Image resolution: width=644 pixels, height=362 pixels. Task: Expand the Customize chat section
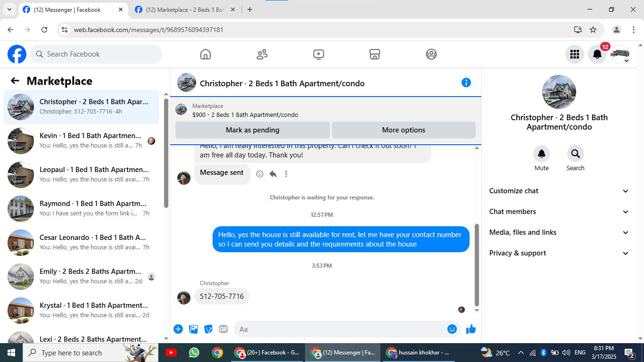point(559,191)
